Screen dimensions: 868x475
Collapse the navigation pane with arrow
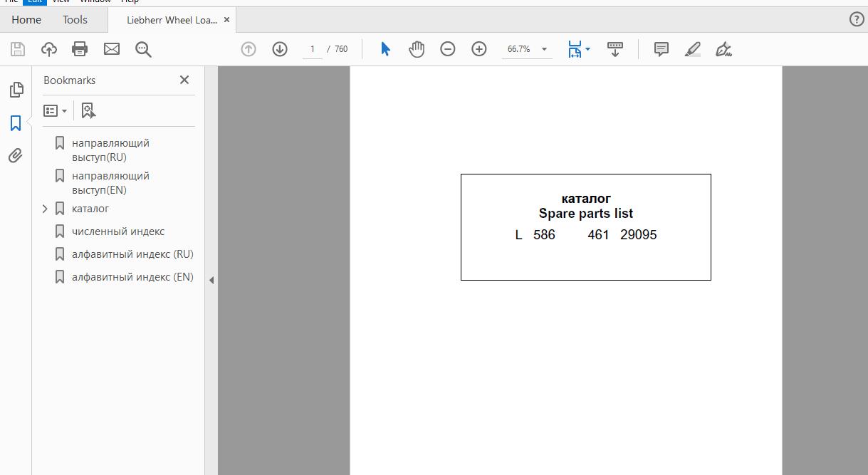click(211, 280)
